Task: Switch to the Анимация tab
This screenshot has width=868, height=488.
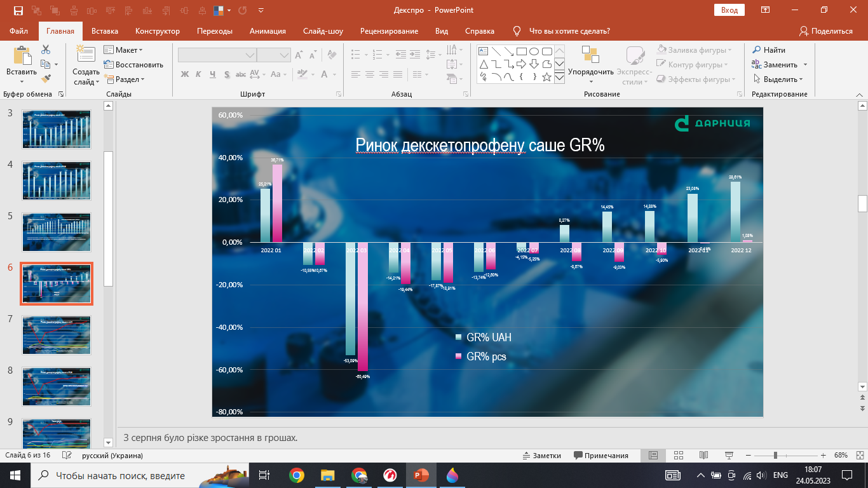Action: pos(268,30)
